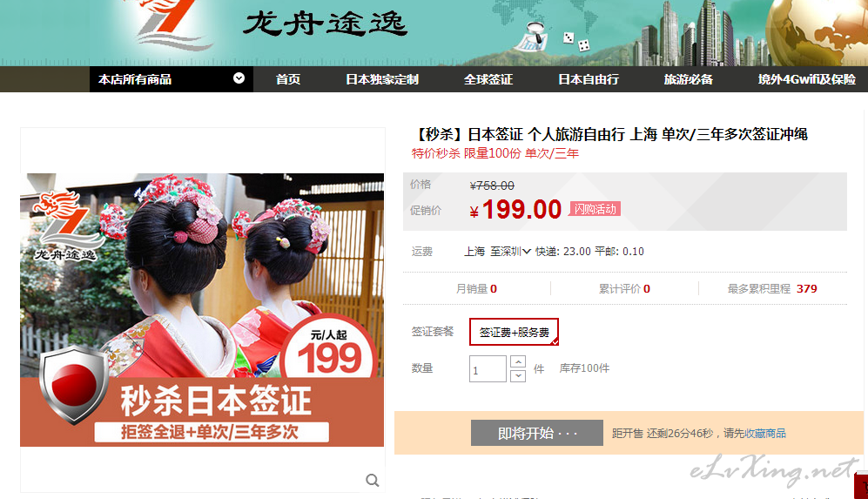Click the quantity input field

pos(488,369)
